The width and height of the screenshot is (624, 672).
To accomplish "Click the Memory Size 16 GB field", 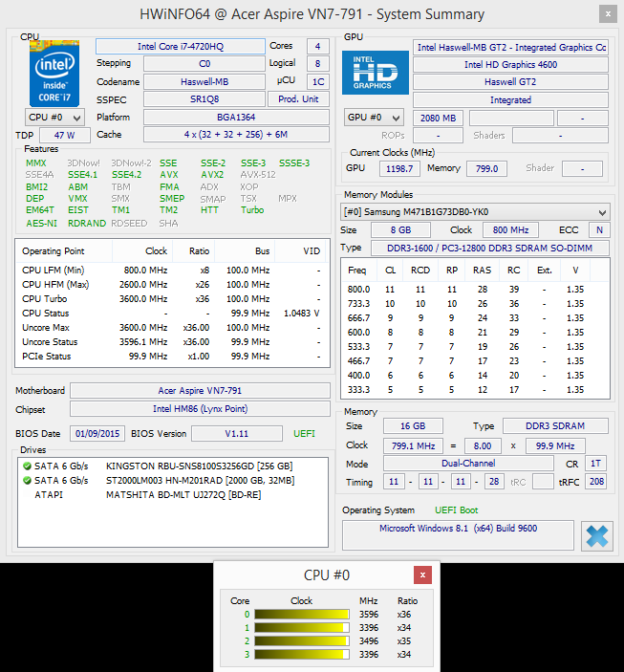I will tap(413, 426).
